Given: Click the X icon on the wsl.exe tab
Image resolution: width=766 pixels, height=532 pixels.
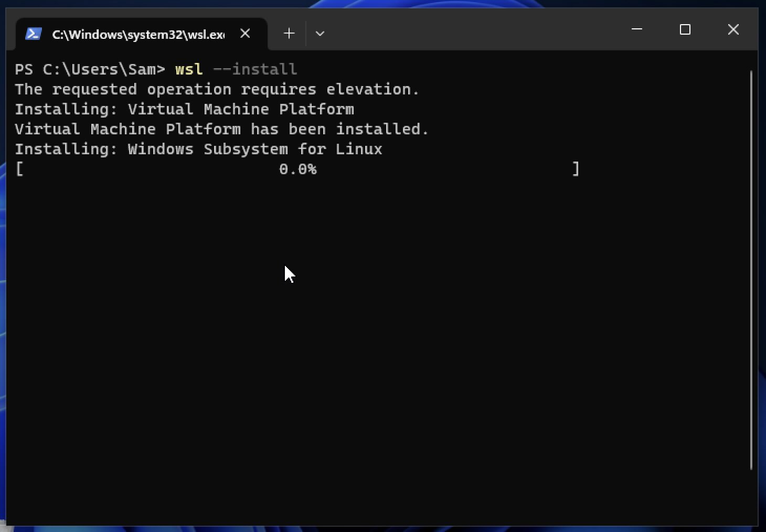Looking at the screenshot, I should (245, 33).
